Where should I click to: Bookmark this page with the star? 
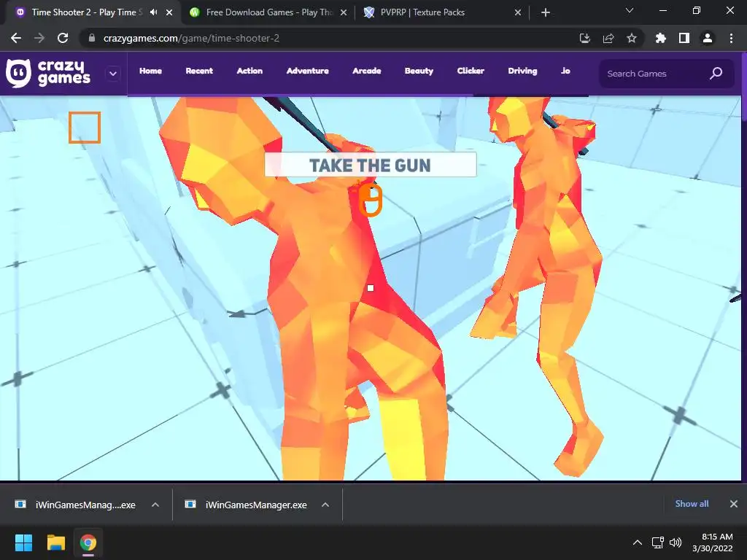coord(632,38)
